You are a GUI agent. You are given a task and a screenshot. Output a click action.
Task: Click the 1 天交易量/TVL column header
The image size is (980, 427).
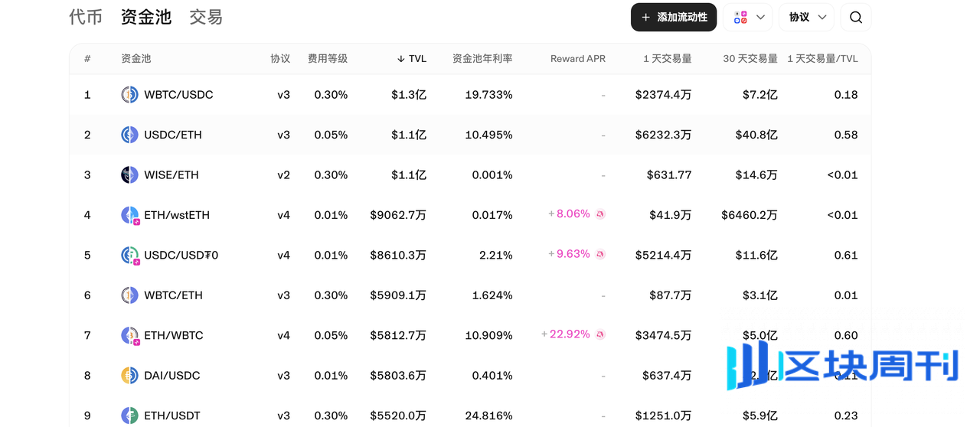coord(822,59)
